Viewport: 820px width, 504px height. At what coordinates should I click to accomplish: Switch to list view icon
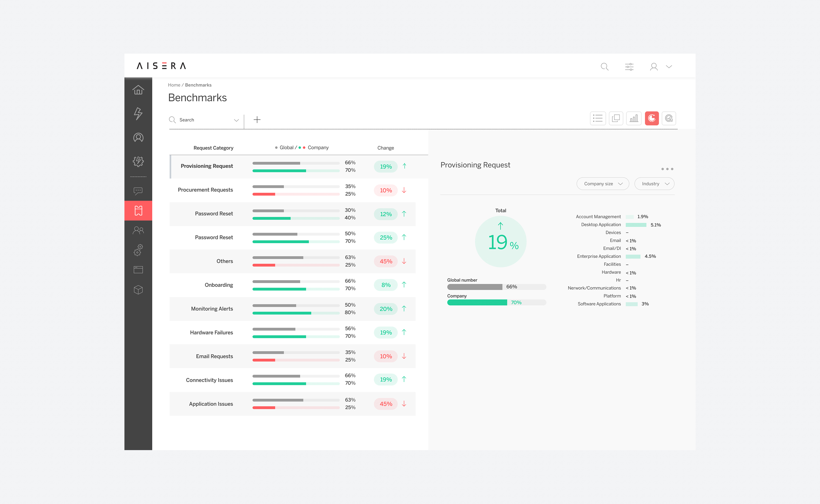[598, 118]
